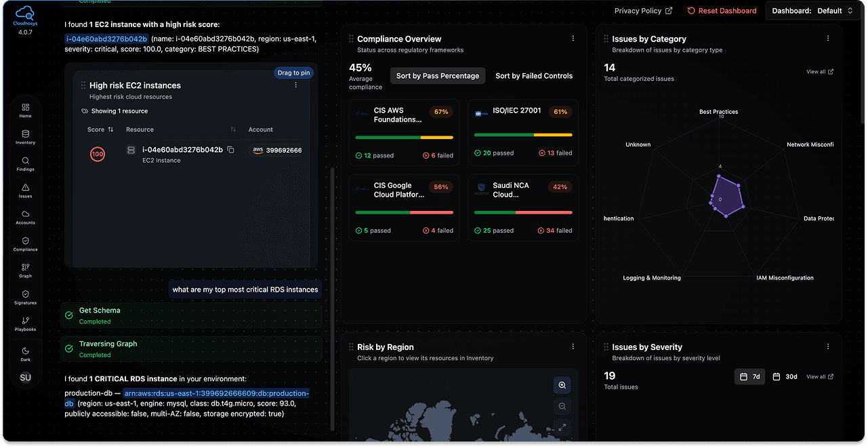Select the 30d time range

(x=785, y=376)
